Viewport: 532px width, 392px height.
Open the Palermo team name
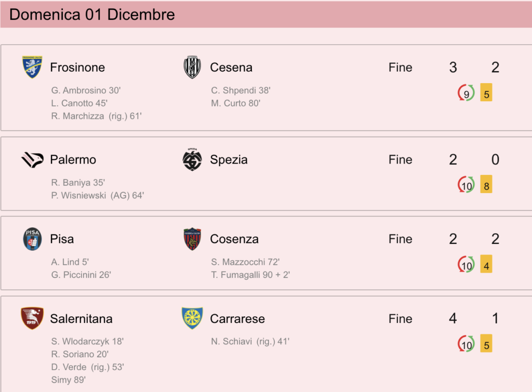tap(73, 160)
